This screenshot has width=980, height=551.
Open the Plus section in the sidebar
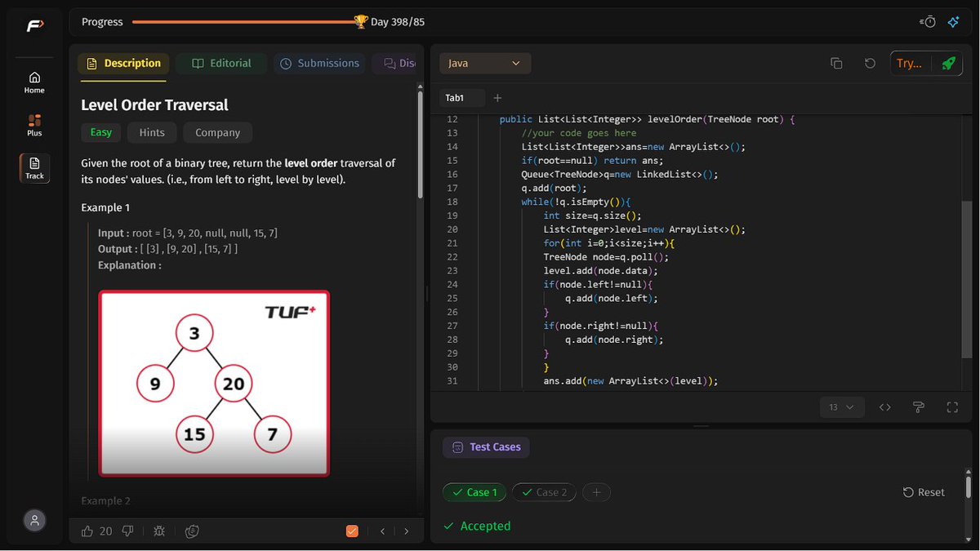(x=34, y=125)
